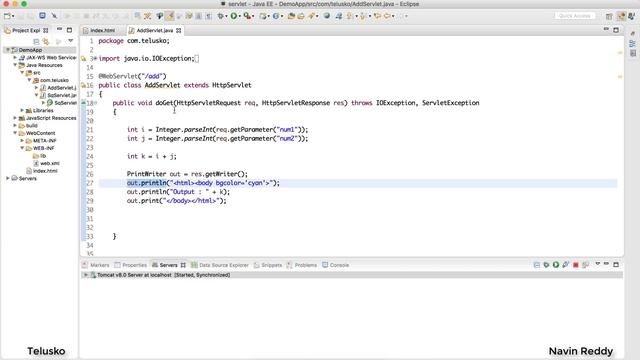Click the Publish to server icon
This screenshot has width=640, height=360.
click(x=585, y=265)
